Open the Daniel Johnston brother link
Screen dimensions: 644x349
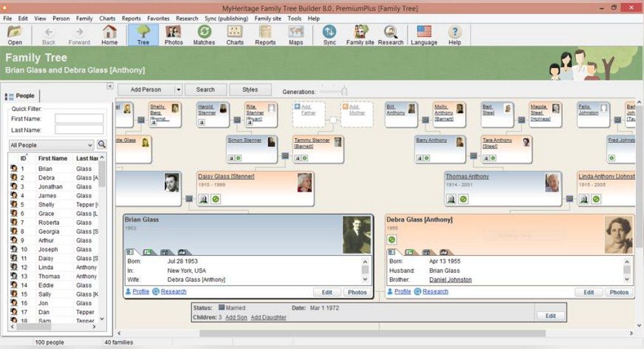[x=450, y=280]
